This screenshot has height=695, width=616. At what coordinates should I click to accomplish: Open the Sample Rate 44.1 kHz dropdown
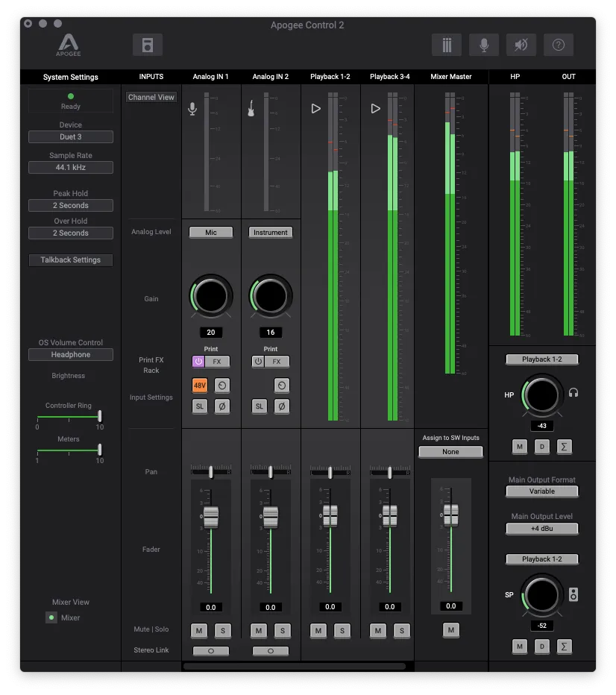pyautogui.click(x=71, y=168)
